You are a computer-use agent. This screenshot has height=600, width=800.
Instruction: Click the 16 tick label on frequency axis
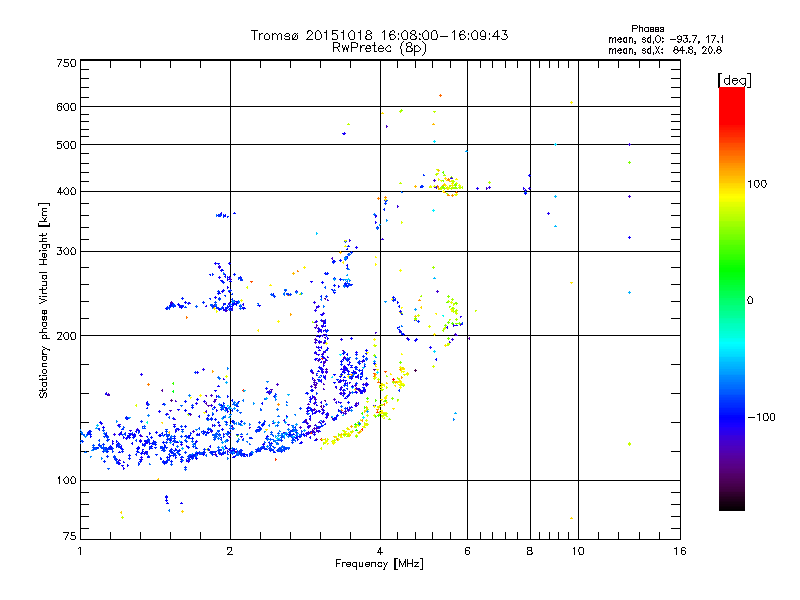680,551
